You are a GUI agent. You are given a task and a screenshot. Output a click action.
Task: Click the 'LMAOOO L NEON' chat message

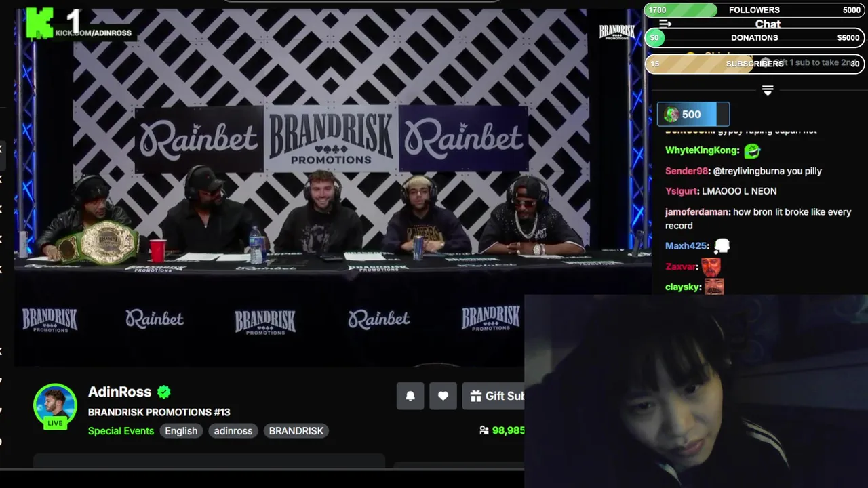point(739,192)
